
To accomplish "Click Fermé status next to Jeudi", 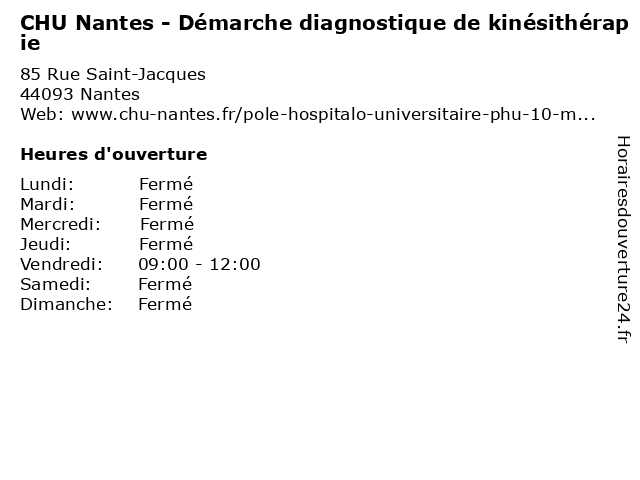I will [166, 244].
